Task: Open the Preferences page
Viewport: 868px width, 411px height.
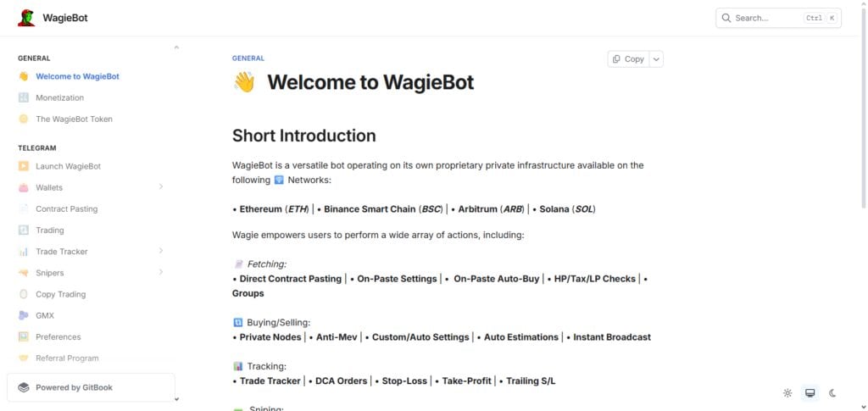Action: click(x=58, y=337)
